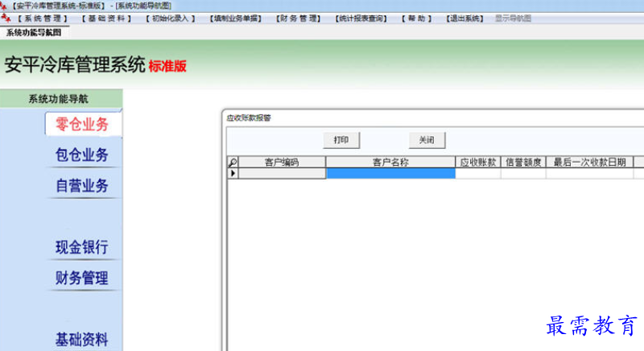Select 自营业务 in the navigation sidebar

[82, 185]
